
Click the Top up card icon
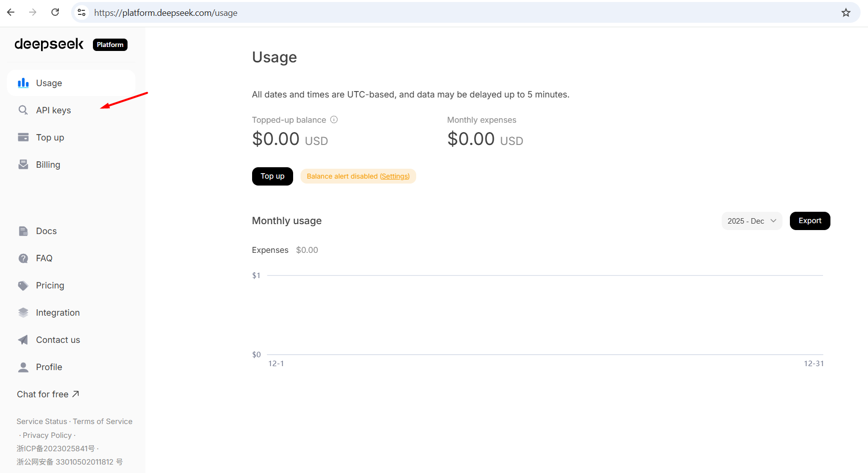(23, 137)
